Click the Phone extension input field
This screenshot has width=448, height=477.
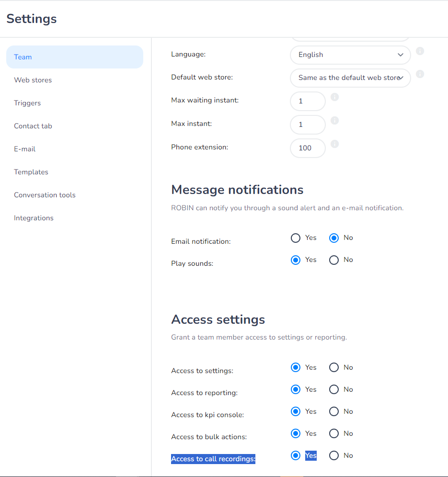(x=308, y=148)
